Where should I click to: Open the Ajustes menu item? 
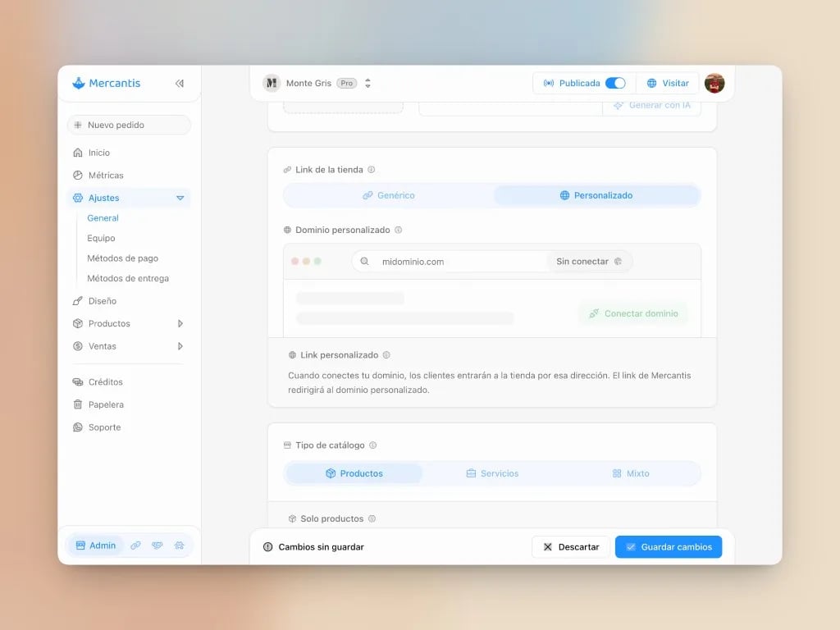[x=129, y=198]
